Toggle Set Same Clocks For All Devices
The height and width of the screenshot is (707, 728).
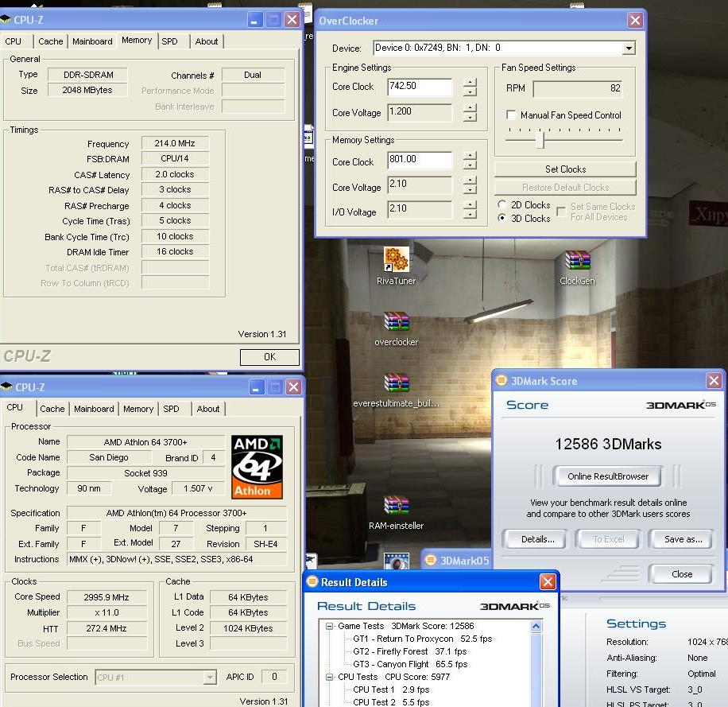tap(561, 212)
